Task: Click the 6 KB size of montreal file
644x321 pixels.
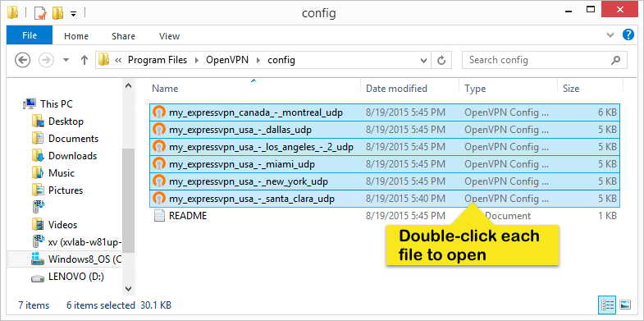Action: coord(607,112)
